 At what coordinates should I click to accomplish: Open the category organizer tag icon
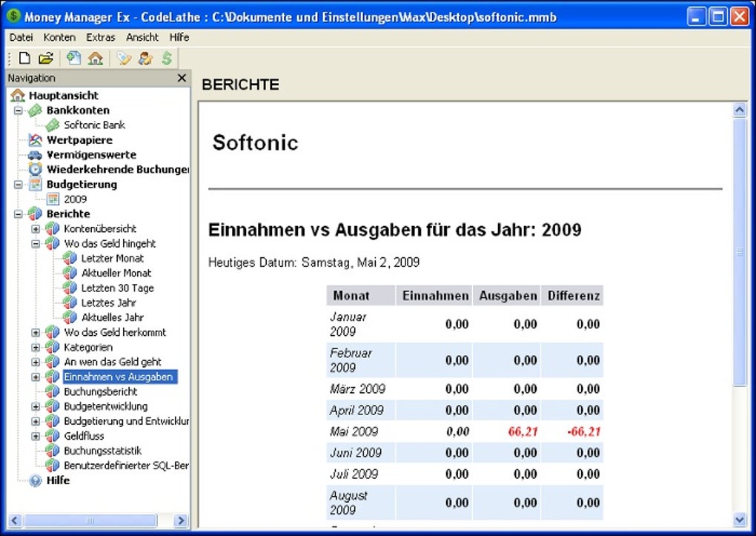pos(124,59)
